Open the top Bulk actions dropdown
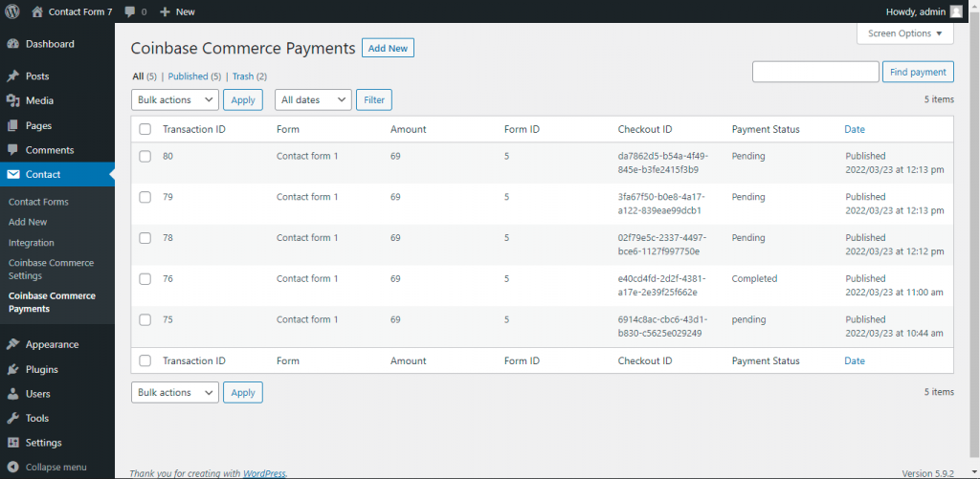Viewport: 980px width, 479px height. pyautogui.click(x=174, y=99)
